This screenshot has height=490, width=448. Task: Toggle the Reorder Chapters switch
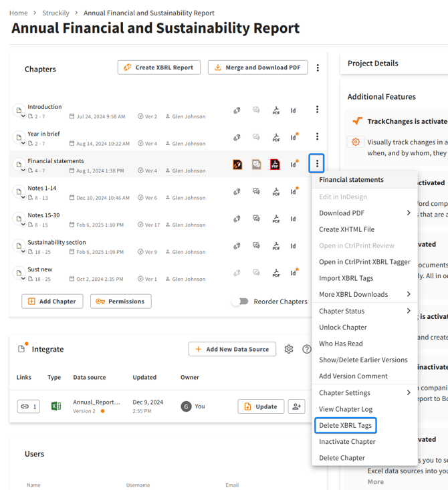pyautogui.click(x=240, y=301)
